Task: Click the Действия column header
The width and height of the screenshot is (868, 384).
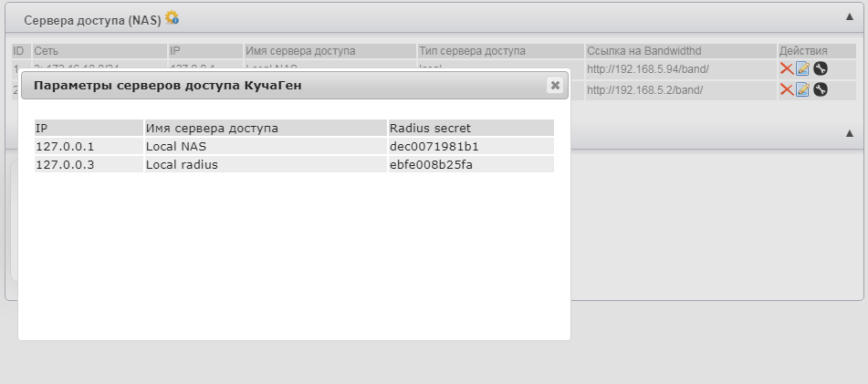Action: 803,50
